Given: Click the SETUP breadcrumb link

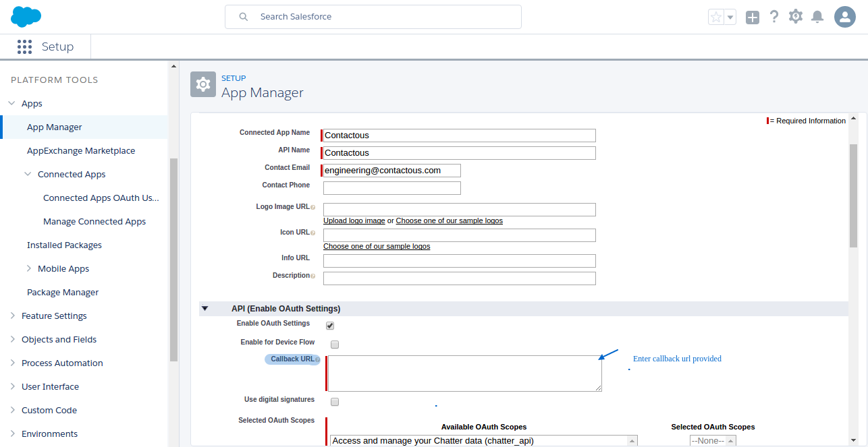Looking at the screenshot, I should click(234, 78).
